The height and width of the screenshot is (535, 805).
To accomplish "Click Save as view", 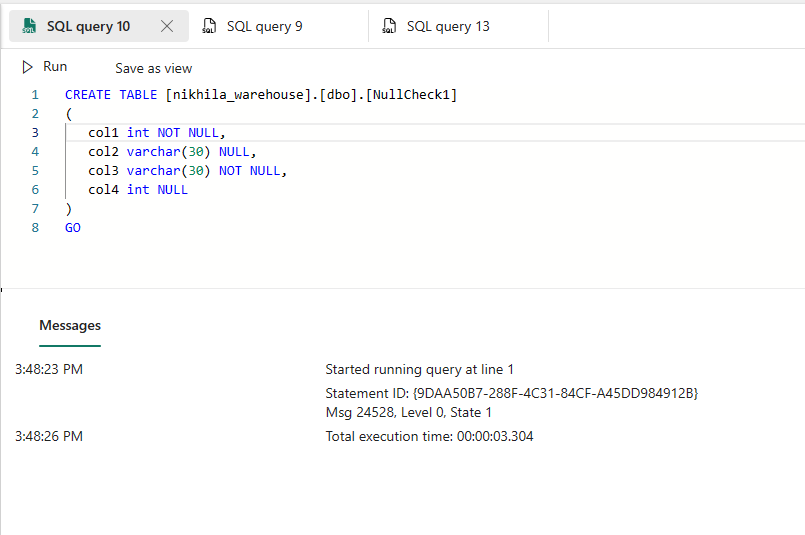I will click(x=154, y=68).
